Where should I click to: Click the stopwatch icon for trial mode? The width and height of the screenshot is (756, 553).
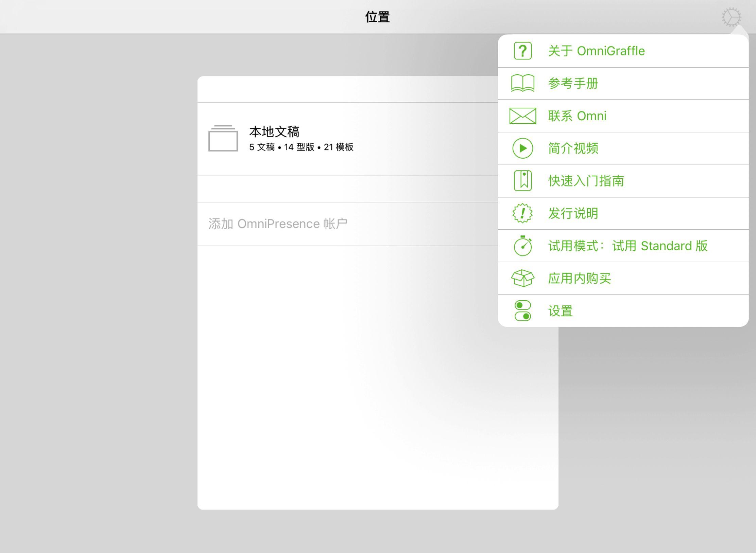(x=522, y=246)
